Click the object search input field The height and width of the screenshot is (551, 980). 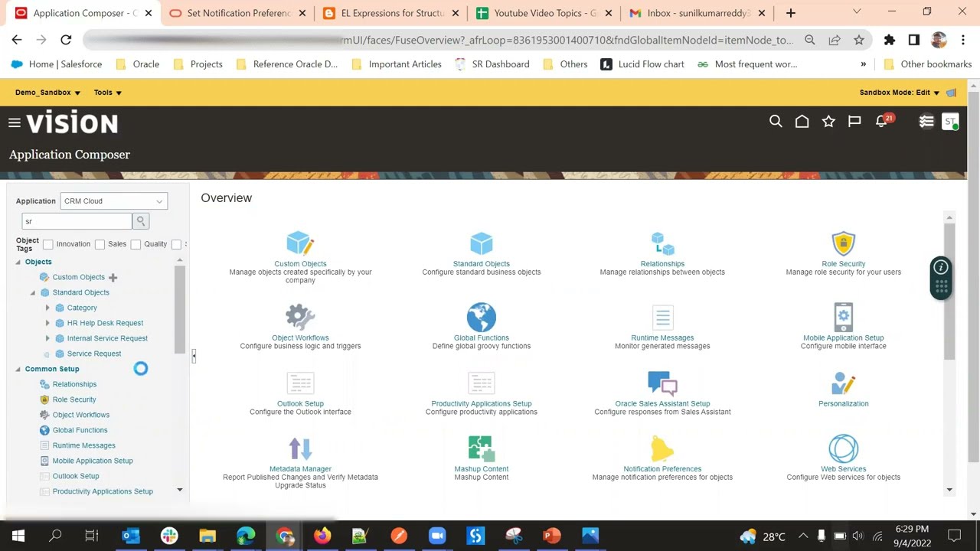77,221
